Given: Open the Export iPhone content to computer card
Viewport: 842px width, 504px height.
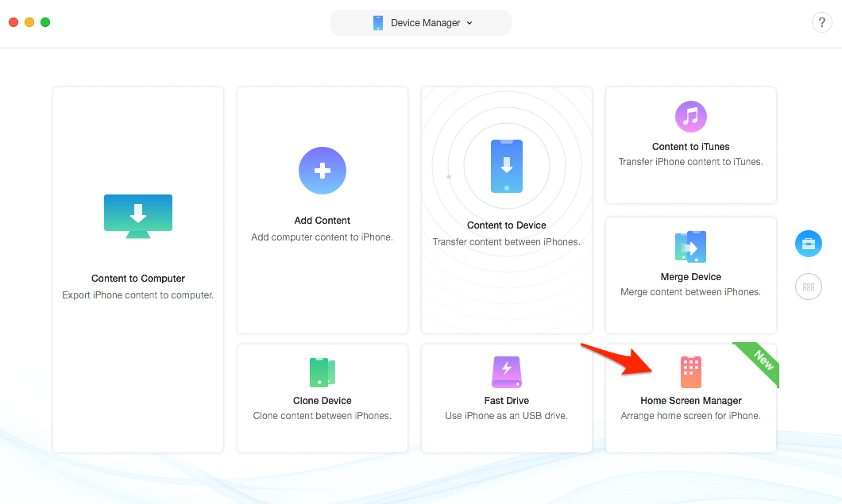Looking at the screenshot, I should tap(138, 270).
